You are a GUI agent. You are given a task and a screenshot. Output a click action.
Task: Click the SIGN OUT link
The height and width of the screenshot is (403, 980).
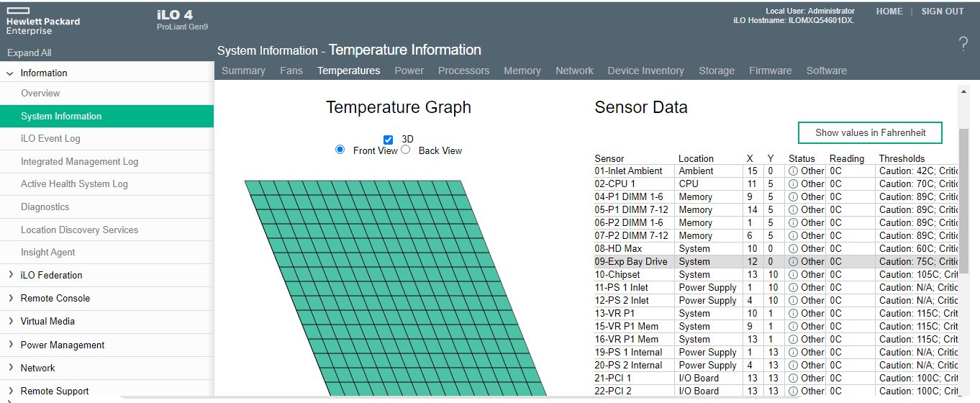point(943,12)
